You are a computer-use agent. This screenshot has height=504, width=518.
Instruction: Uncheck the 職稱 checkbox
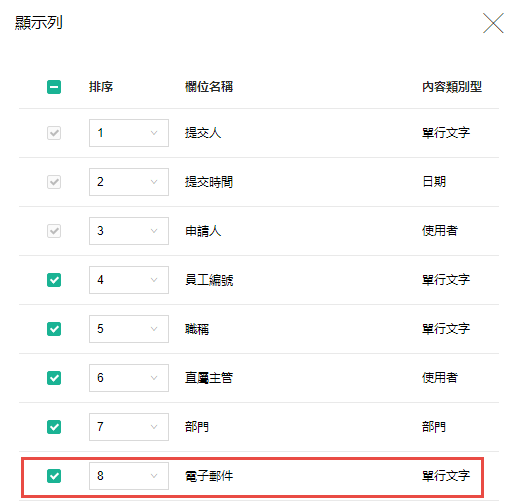(x=54, y=329)
